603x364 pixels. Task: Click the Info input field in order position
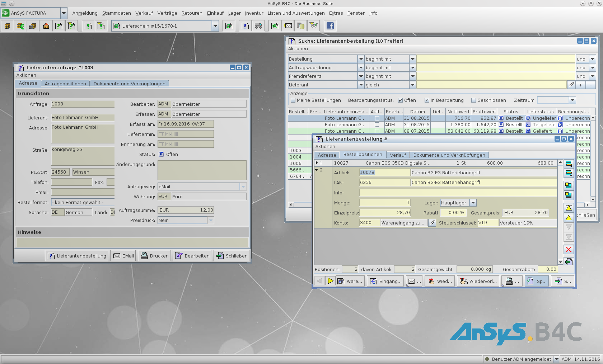tap(458, 193)
